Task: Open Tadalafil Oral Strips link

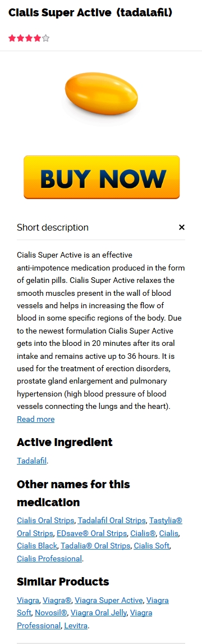Action: (112, 520)
